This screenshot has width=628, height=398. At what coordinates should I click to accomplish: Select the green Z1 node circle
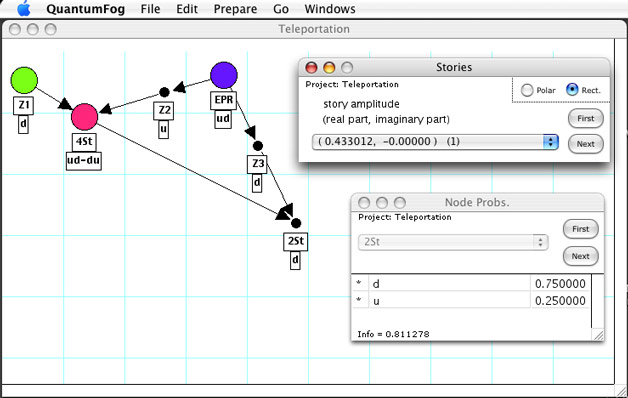coord(24,80)
